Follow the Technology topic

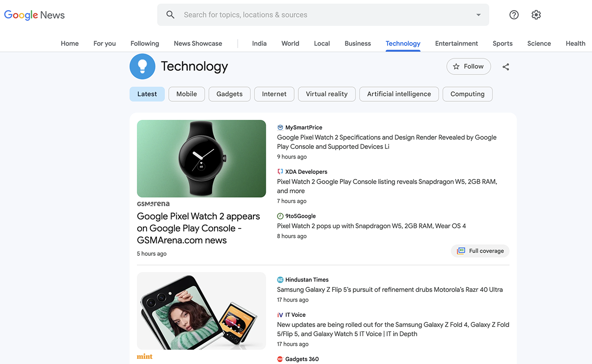469,67
